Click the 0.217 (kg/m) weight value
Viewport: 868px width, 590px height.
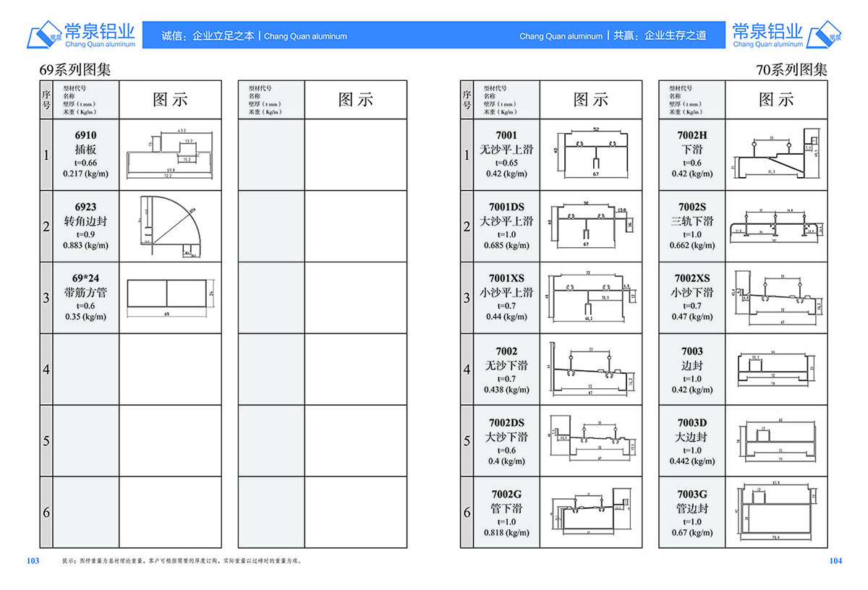85,174
